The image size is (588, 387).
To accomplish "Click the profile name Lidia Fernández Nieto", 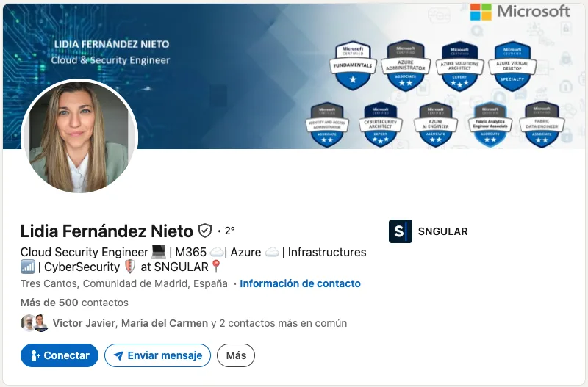I will pyautogui.click(x=107, y=231).
